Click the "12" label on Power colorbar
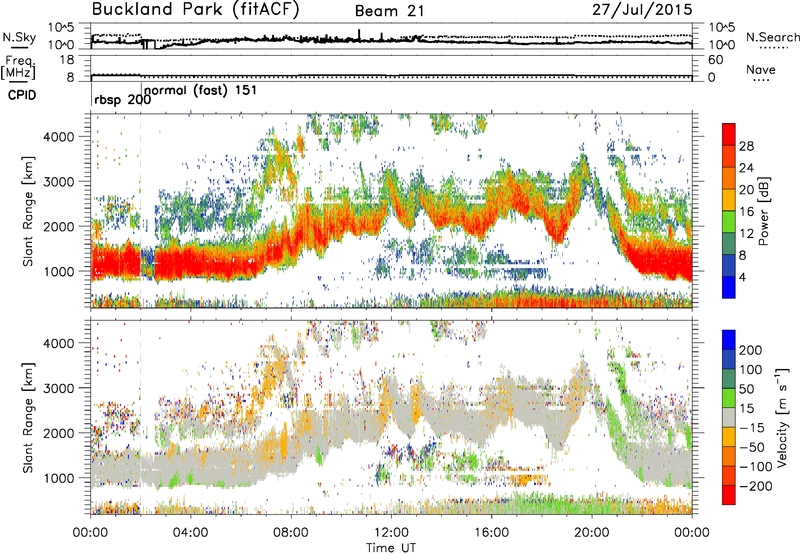Image resolution: width=800 pixels, height=554 pixels. pos(746,234)
